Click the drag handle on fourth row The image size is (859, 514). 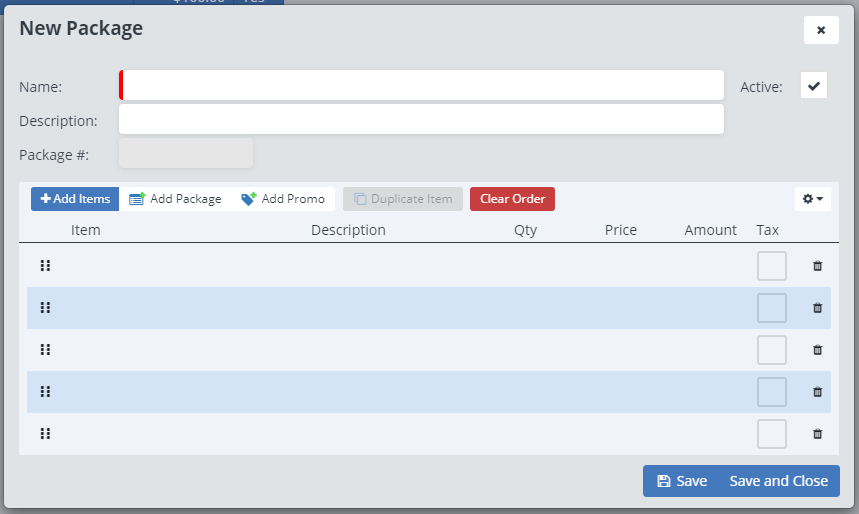45,392
